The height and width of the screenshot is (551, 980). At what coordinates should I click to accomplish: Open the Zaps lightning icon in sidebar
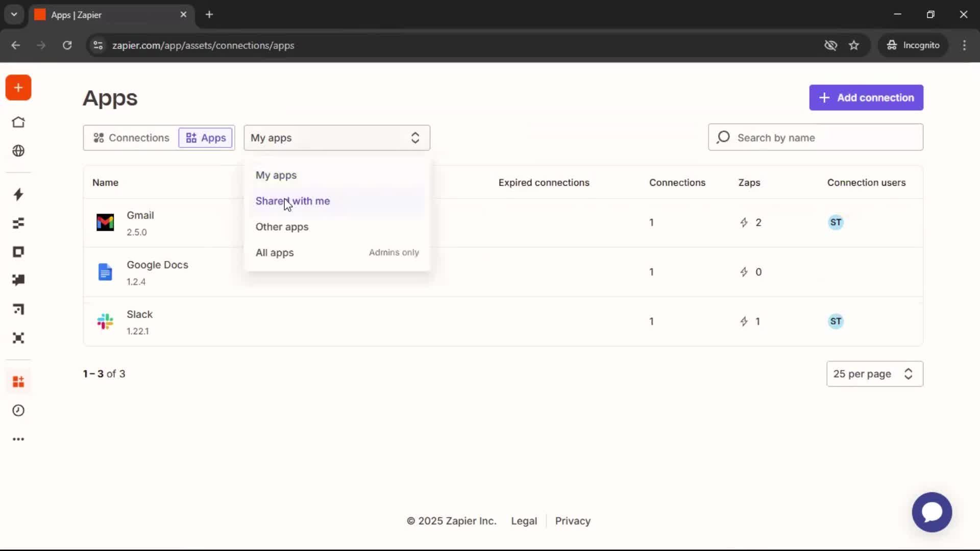click(x=18, y=194)
